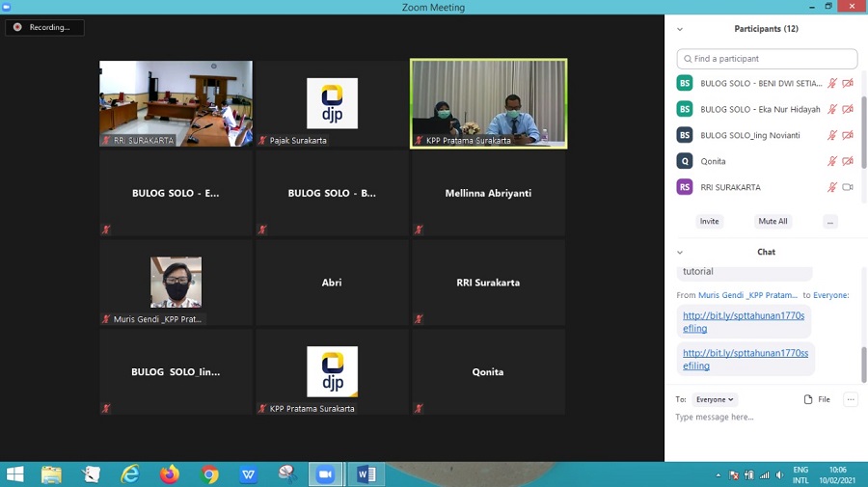Collapse the Participants panel chevron
Viewport: 868px width, 487px height.
(x=680, y=29)
